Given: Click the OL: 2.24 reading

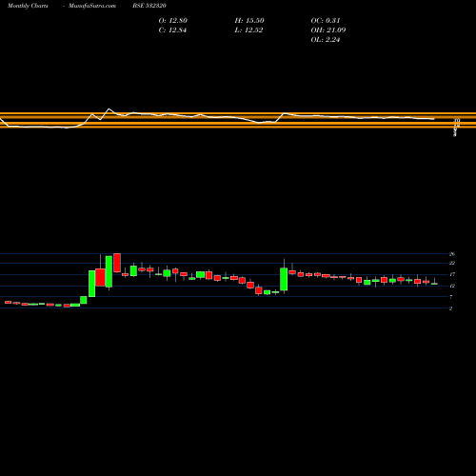Looking at the screenshot, I should tap(326, 40).
